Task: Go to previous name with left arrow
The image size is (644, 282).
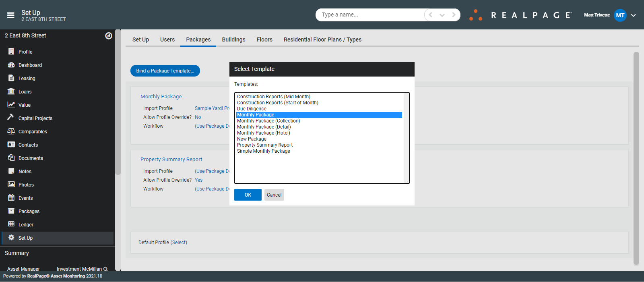Action: coord(431,15)
